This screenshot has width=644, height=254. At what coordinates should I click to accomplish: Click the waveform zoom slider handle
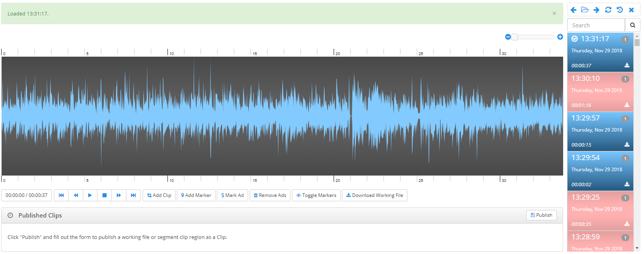tap(514, 37)
